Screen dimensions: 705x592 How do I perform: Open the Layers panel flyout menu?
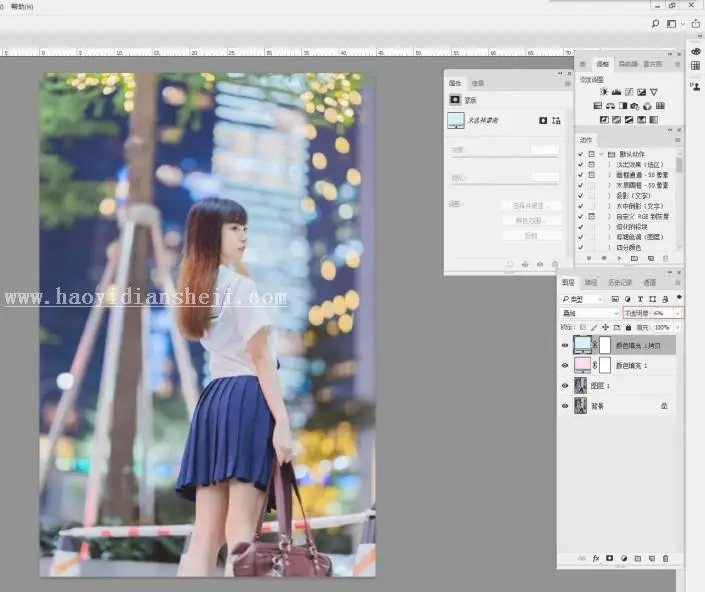(x=678, y=282)
